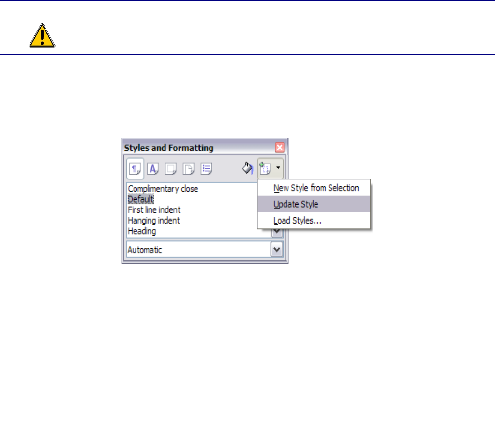This screenshot has height=448, width=495.
Task: Choose Update Style menu entry
Action: tap(314, 204)
